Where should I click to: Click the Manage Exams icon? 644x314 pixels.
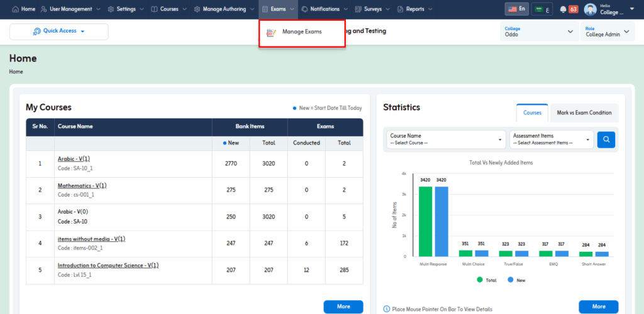coord(271,32)
